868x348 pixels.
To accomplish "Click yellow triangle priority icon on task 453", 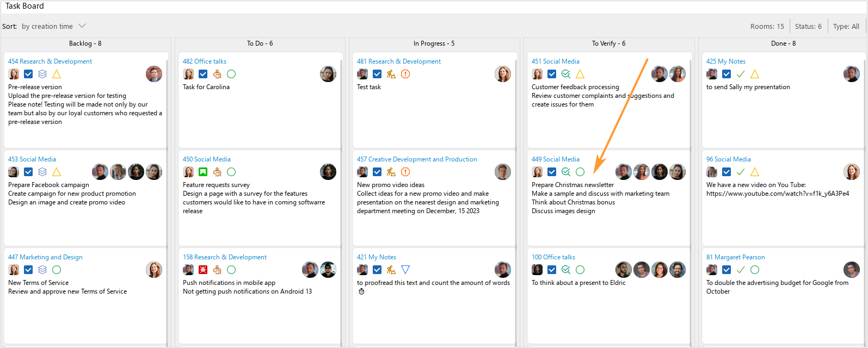I will click(57, 172).
